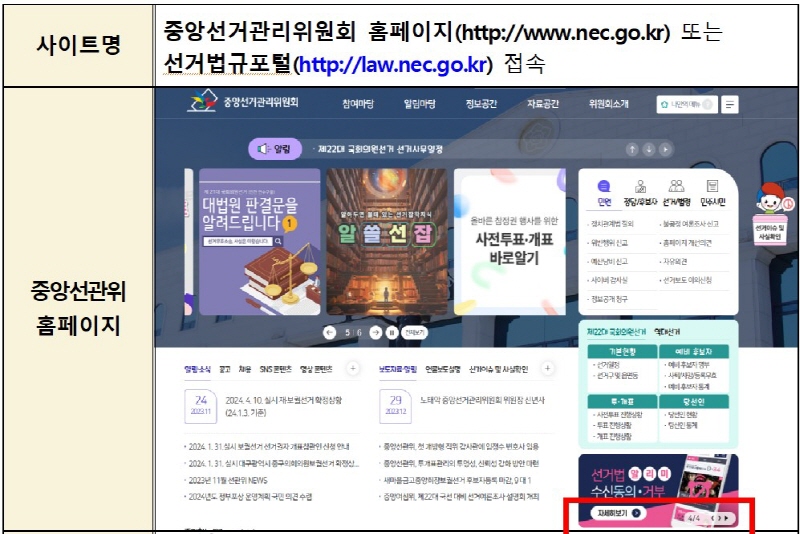Screen dimensions: 800x534
Task: Click the 중앙선거관리위원회 logo in the site header
Action: pos(243,101)
